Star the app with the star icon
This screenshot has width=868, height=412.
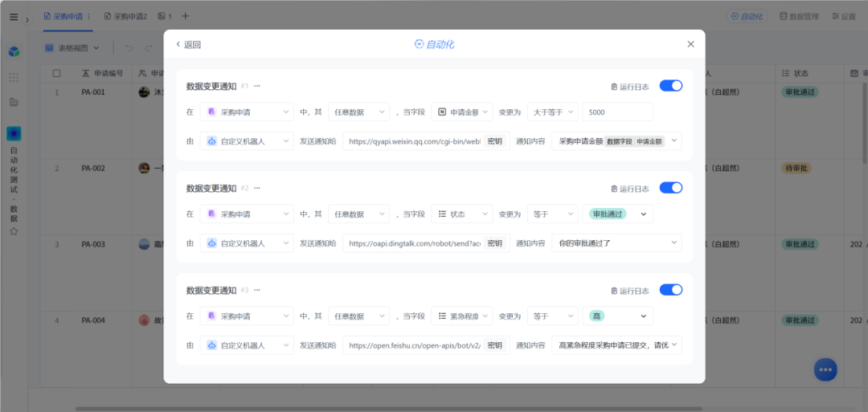pyautogui.click(x=14, y=231)
